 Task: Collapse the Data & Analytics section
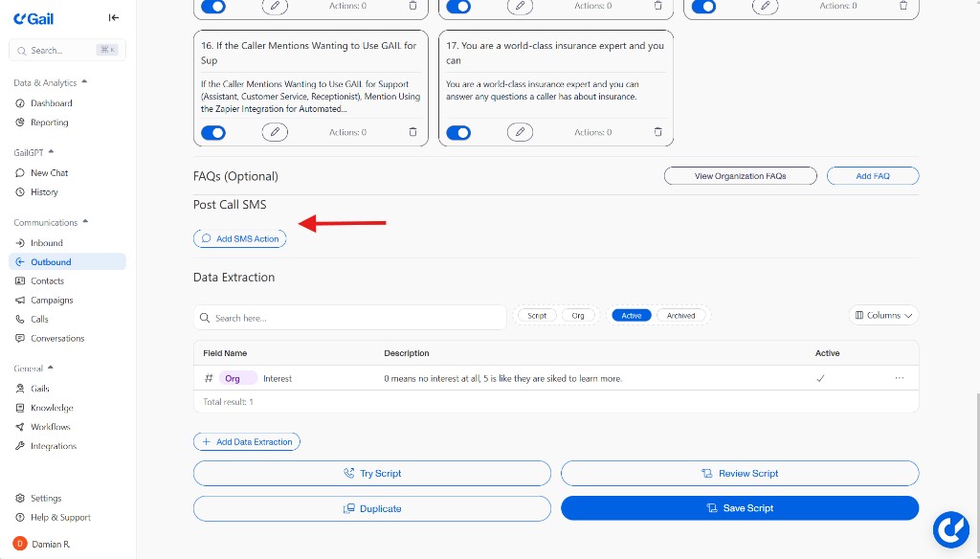pos(84,83)
